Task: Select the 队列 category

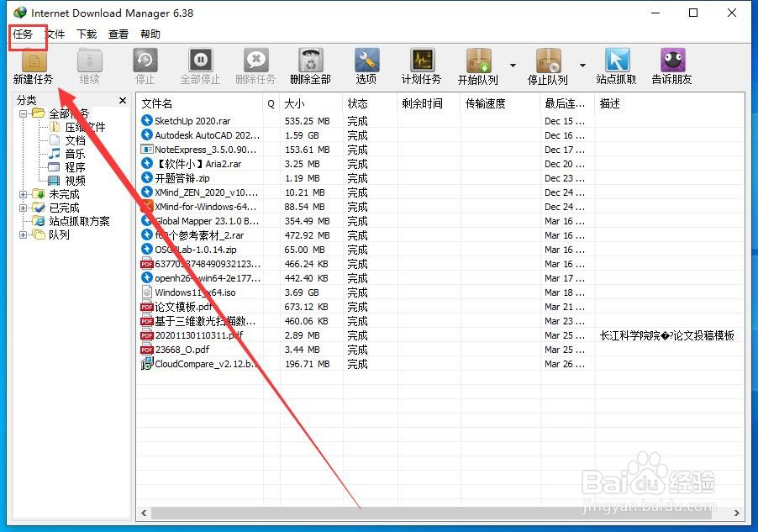Action: coord(59,234)
